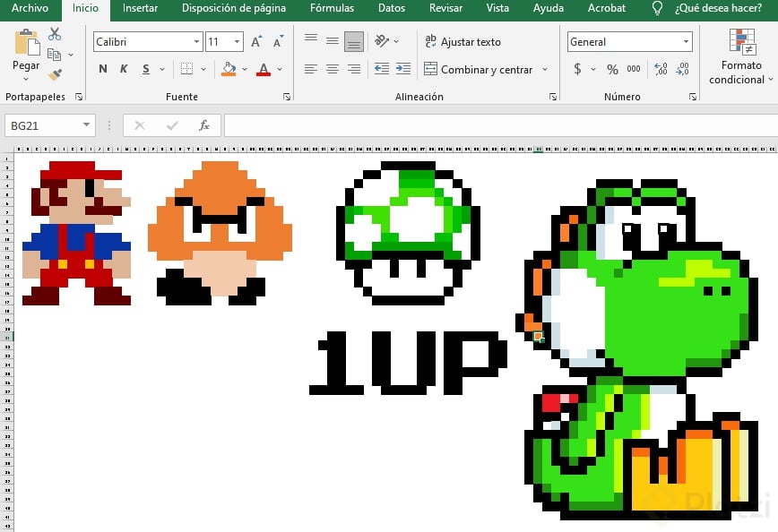
Task: Select the Format Painter brush
Action: tap(55, 74)
